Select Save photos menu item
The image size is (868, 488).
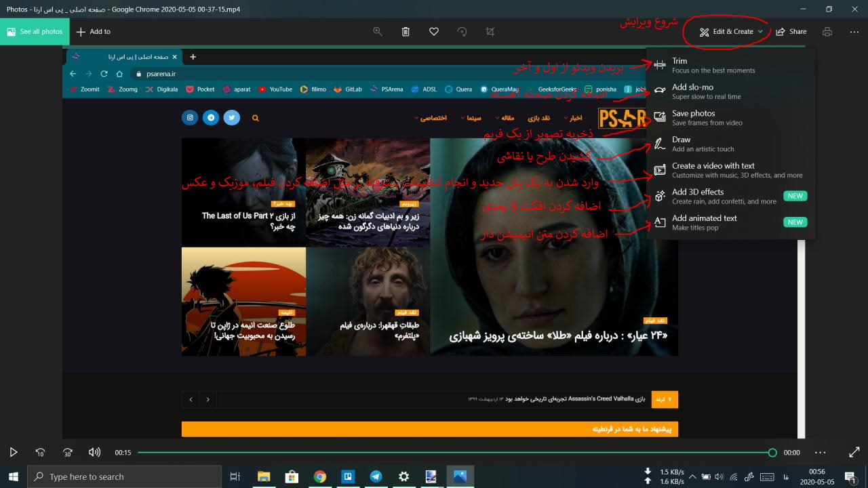point(731,118)
